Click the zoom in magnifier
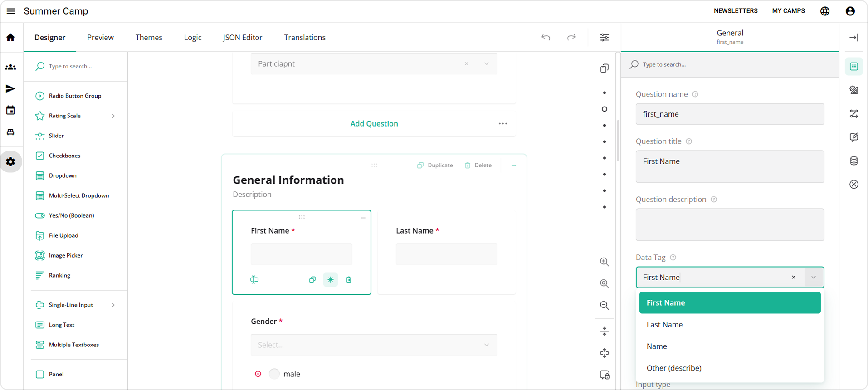Image resolution: width=868 pixels, height=390 pixels. pos(605,262)
